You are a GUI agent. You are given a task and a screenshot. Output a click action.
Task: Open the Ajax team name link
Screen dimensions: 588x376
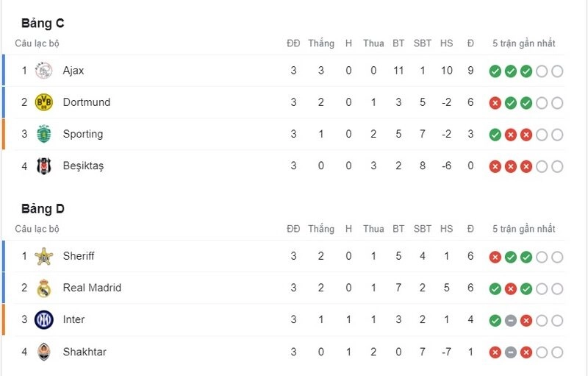pyautogui.click(x=73, y=71)
